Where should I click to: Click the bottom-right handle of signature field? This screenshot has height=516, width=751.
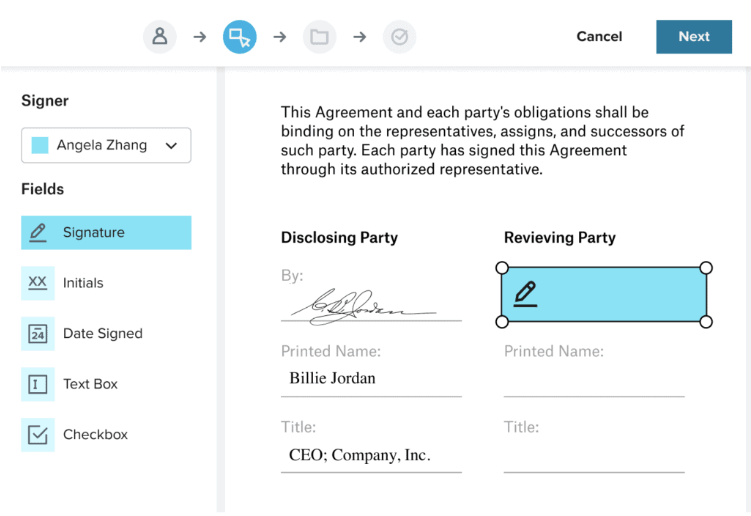point(706,322)
